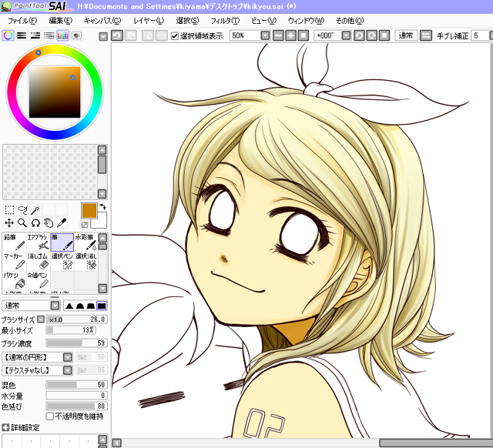Open the 【通常の円形】 brush shape dropdown
The height and width of the screenshot is (448, 493).
[x=68, y=357]
